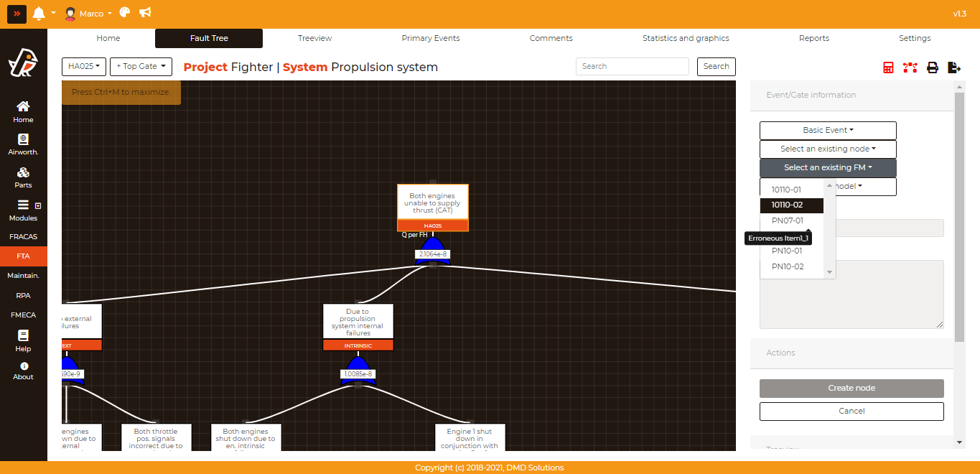Image resolution: width=980 pixels, height=474 pixels.
Task: Open the Select an existing node dropdown
Action: point(828,149)
